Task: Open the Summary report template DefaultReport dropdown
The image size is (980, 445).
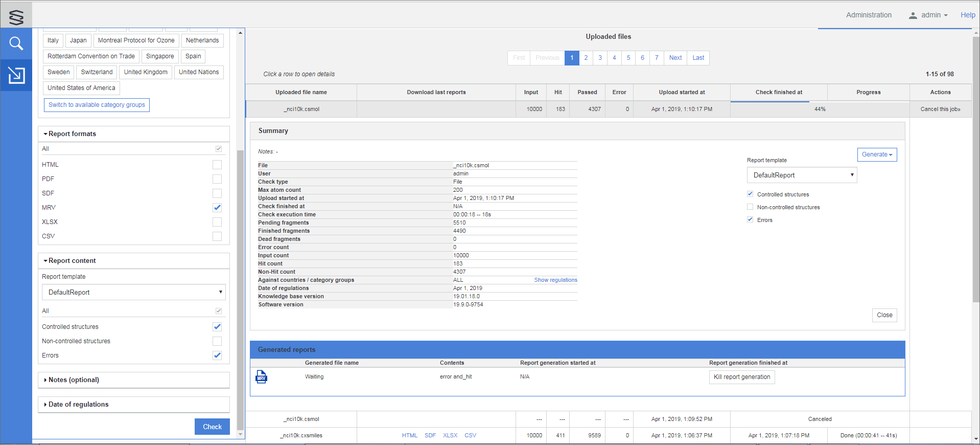Action: [x=802, y=175]
